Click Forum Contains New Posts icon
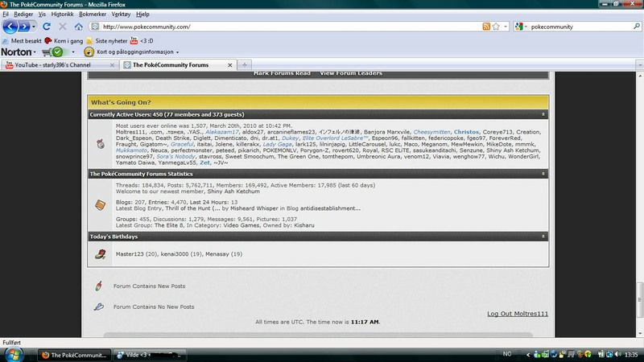This screenshot has height=362, width=644. 98,286
